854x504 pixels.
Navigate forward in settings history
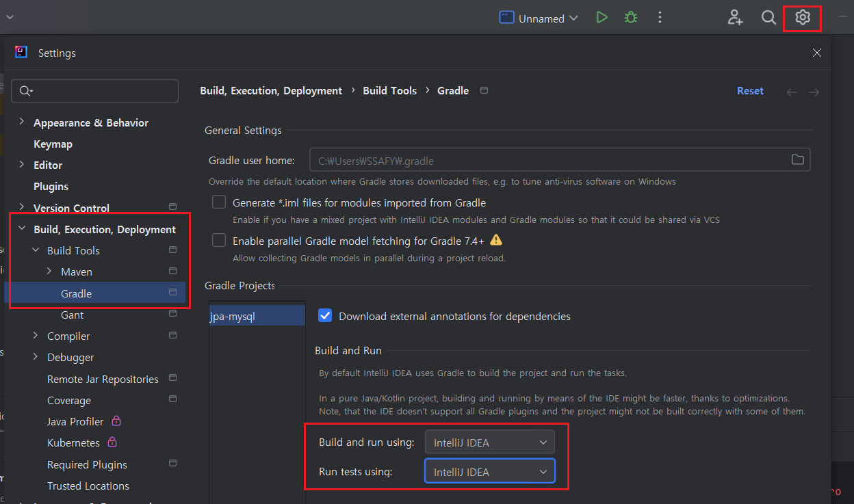tap(814, 92)
